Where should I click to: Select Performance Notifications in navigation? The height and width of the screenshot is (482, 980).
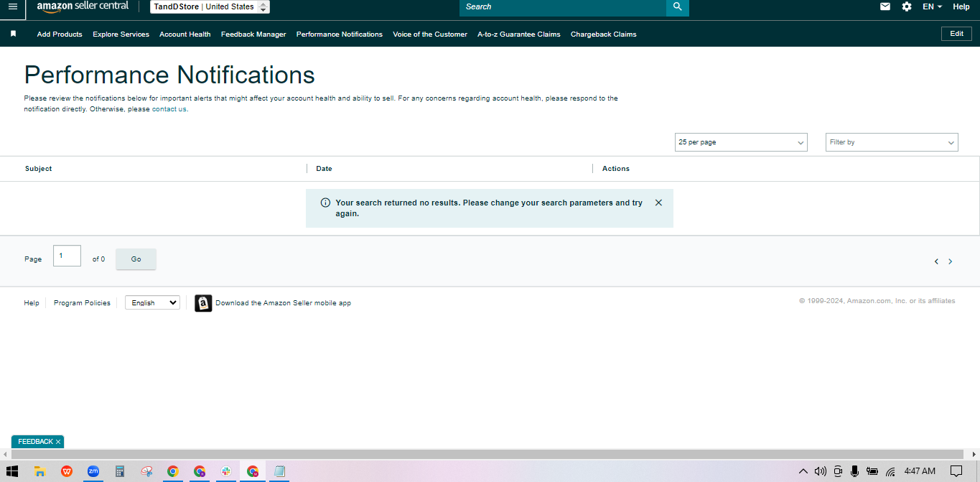pyautogui.click(x=340, y=34)
